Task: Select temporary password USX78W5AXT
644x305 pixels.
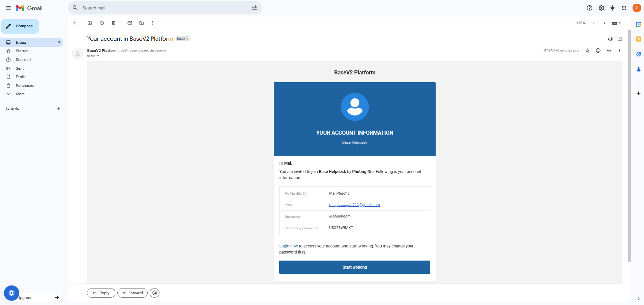Action: tap(341, 228)
